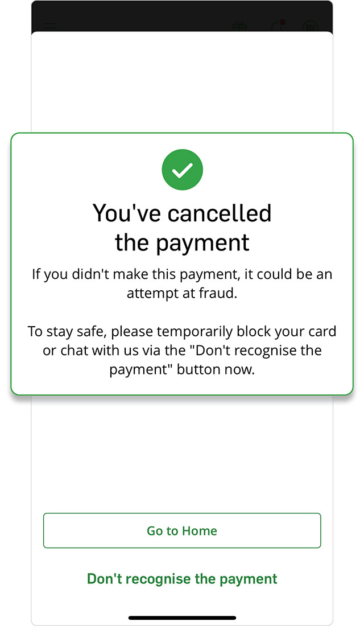Click the You've cancelled heading line
Viewport: 364px width, 626px height.
pyautogui.click(x=182, y=213)
